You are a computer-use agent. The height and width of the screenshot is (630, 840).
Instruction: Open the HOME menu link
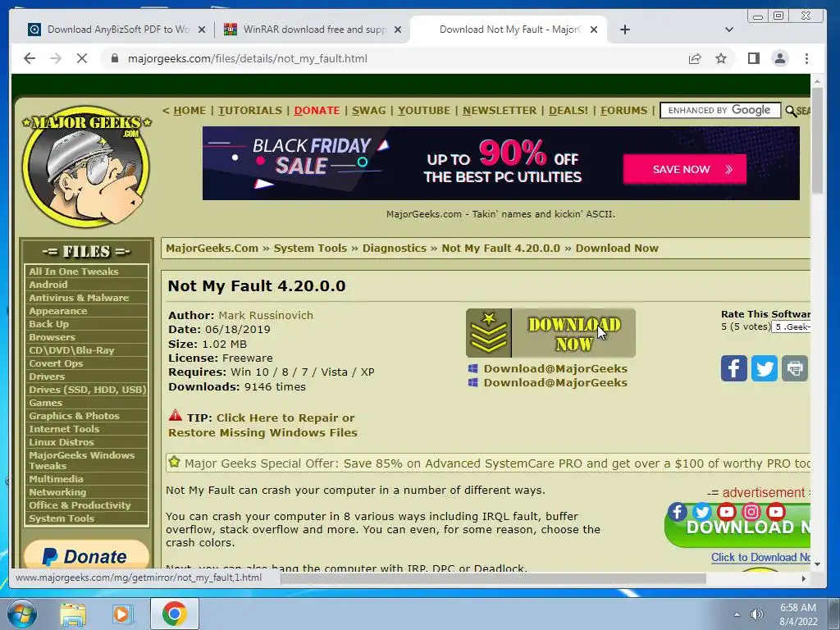[x=189, y=111]
